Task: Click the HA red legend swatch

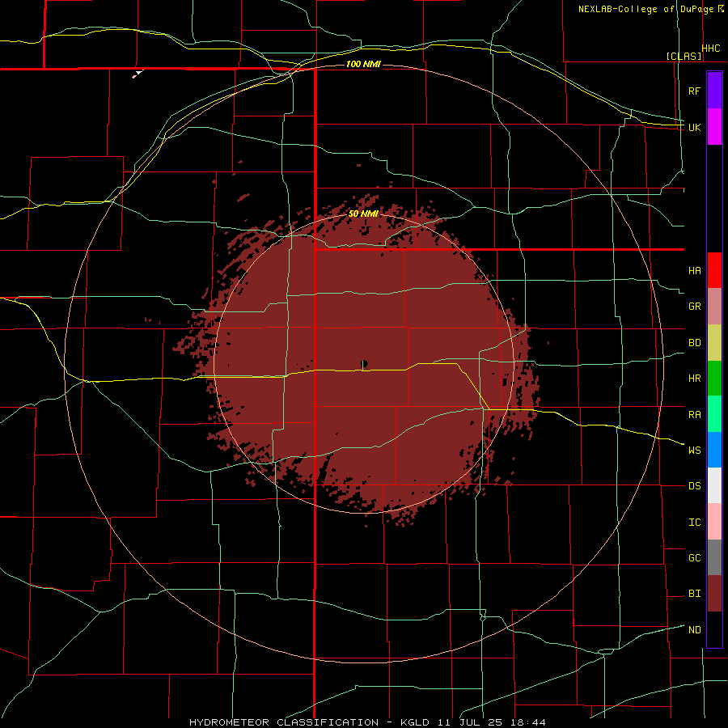Action: tap(714, 270)
